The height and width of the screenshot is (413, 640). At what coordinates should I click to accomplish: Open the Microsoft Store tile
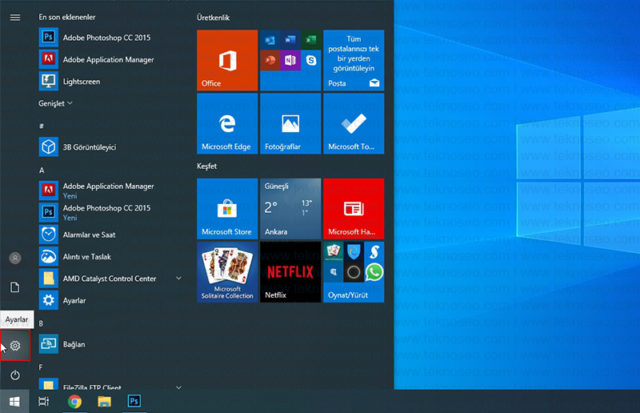coord(227,209)
